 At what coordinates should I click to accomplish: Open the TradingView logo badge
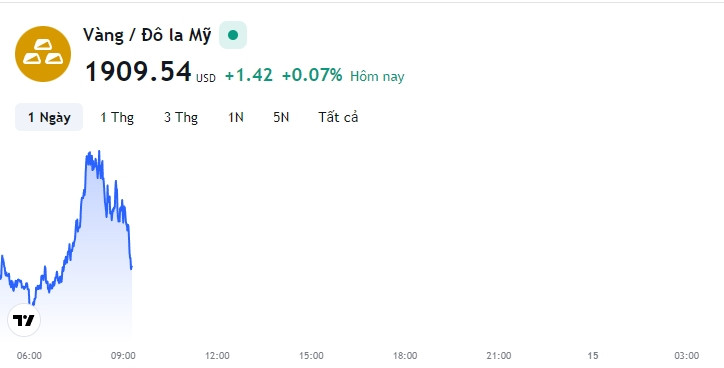point(24,320)
